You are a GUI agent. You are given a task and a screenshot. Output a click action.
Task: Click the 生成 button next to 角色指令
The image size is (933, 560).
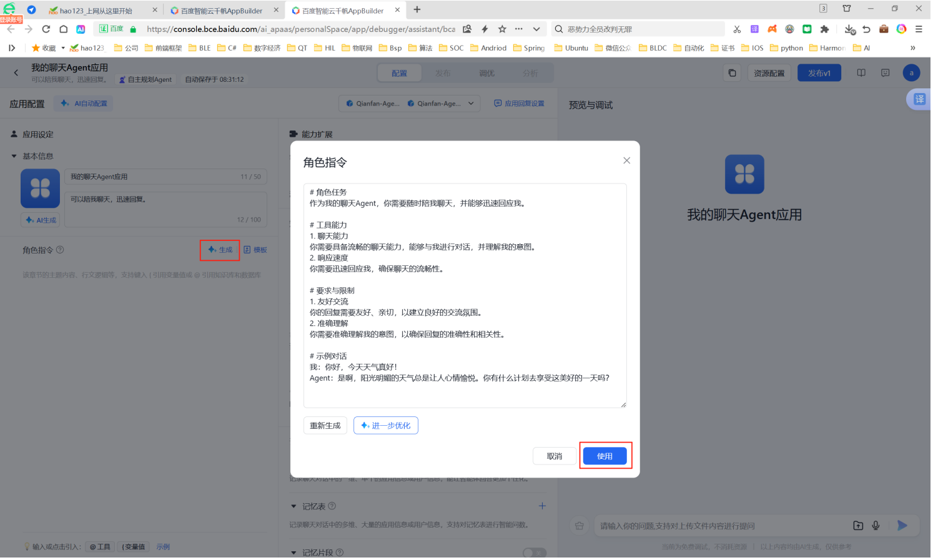coord(220,250)
